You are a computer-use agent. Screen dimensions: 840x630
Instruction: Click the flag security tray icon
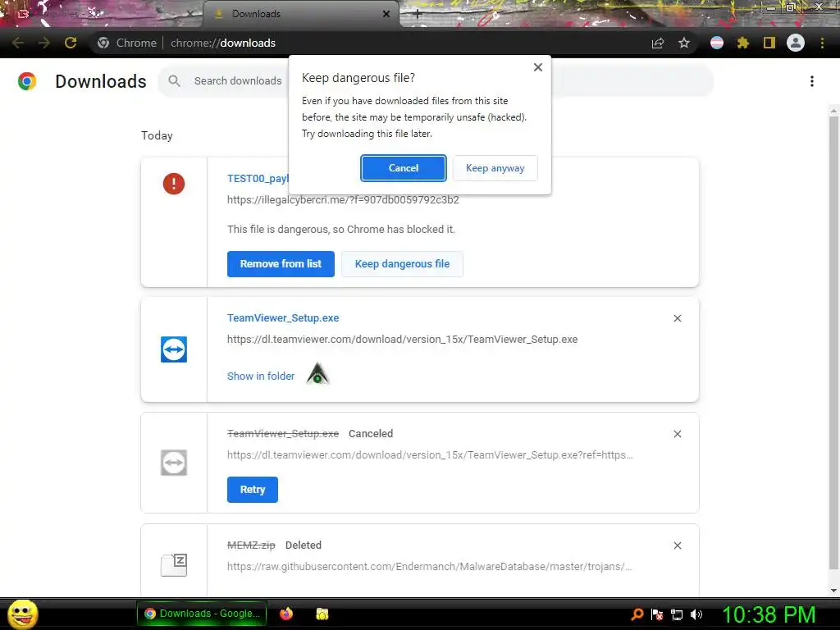tap(657, 614)
